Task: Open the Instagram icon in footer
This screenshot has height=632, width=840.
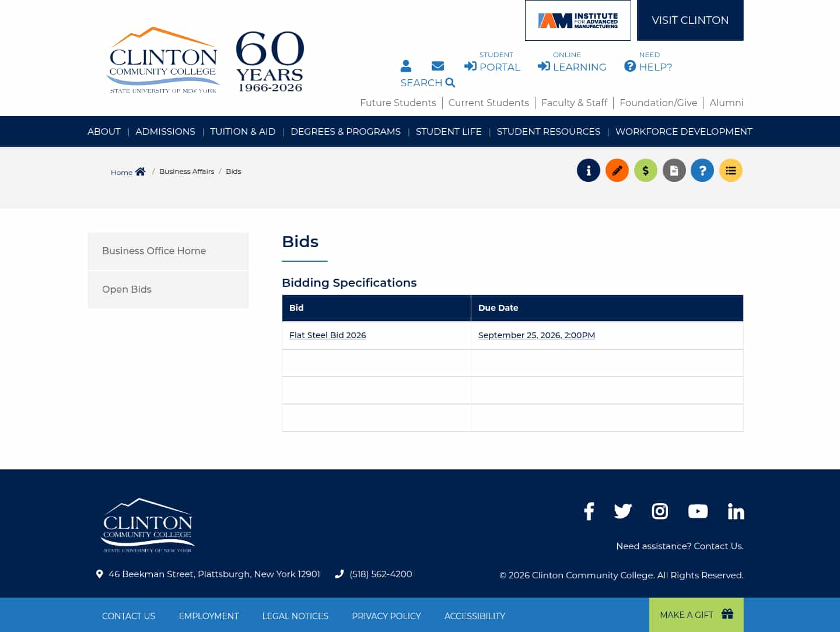Action: [x=660, y=511]
